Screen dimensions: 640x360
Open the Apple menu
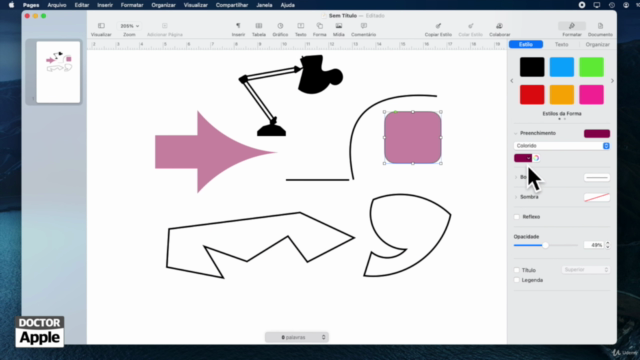click(11, 5)
